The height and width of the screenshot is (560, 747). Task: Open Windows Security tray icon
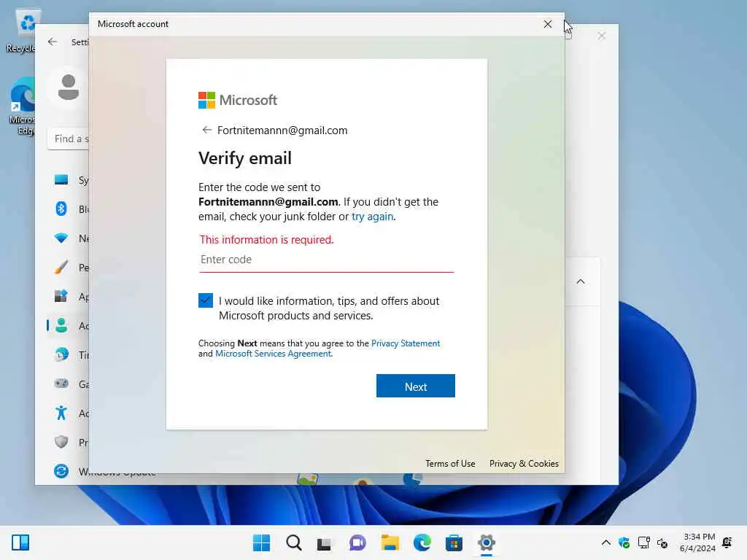pos(624,542)
